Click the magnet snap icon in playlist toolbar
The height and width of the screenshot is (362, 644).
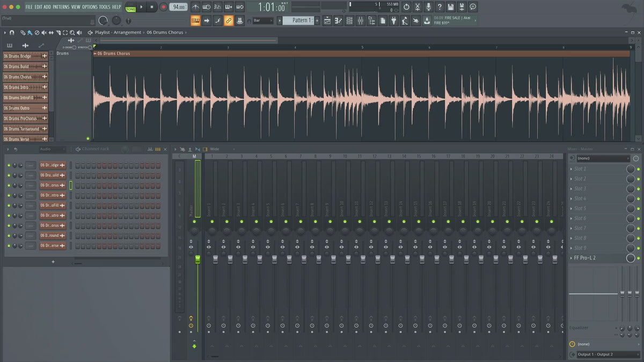pyautogui.click(x=12, y=33)
